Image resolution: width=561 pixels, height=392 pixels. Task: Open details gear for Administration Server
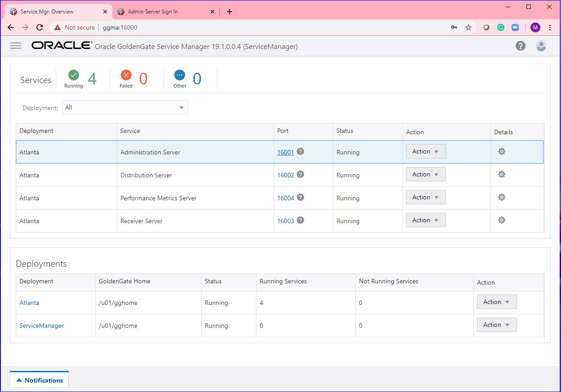click(502, 151)
